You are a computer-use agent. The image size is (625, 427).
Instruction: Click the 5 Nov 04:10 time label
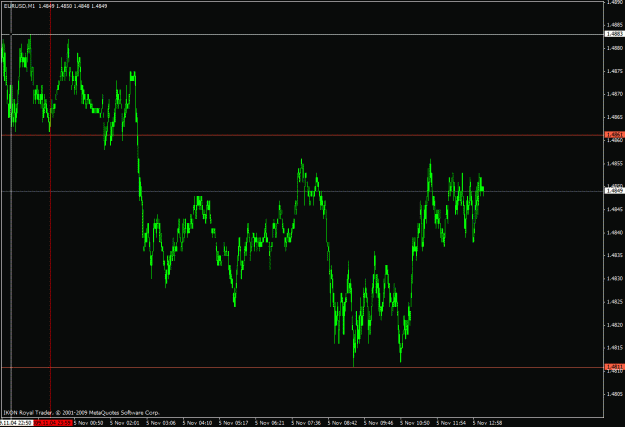(197, 423)
